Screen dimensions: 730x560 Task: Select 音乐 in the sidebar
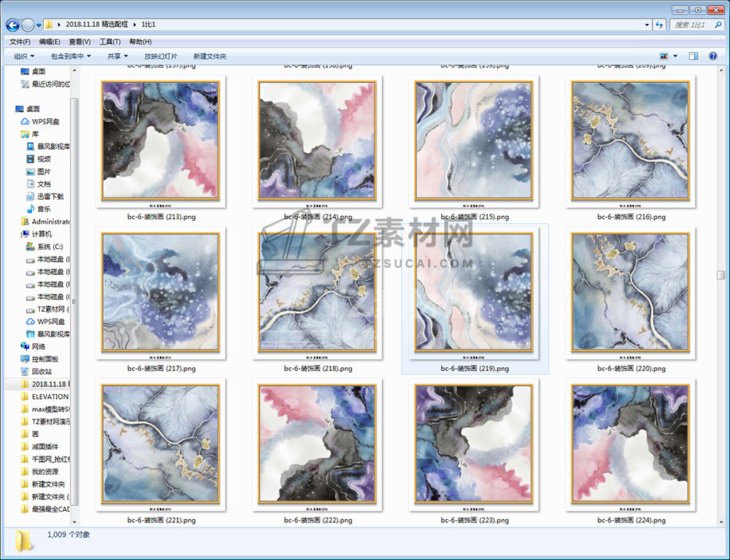pos(38,209)
